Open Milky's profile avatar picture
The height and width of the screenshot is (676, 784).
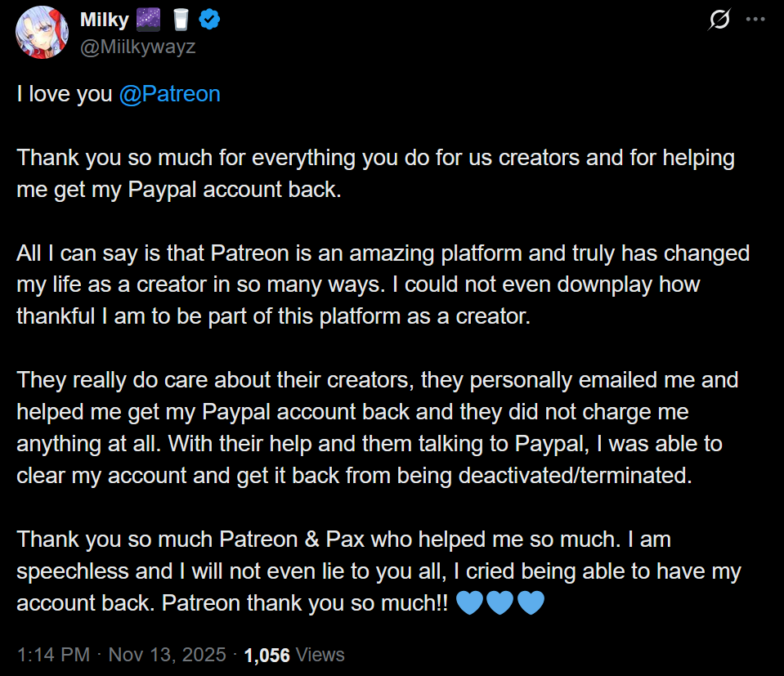[x=42, y=33]
